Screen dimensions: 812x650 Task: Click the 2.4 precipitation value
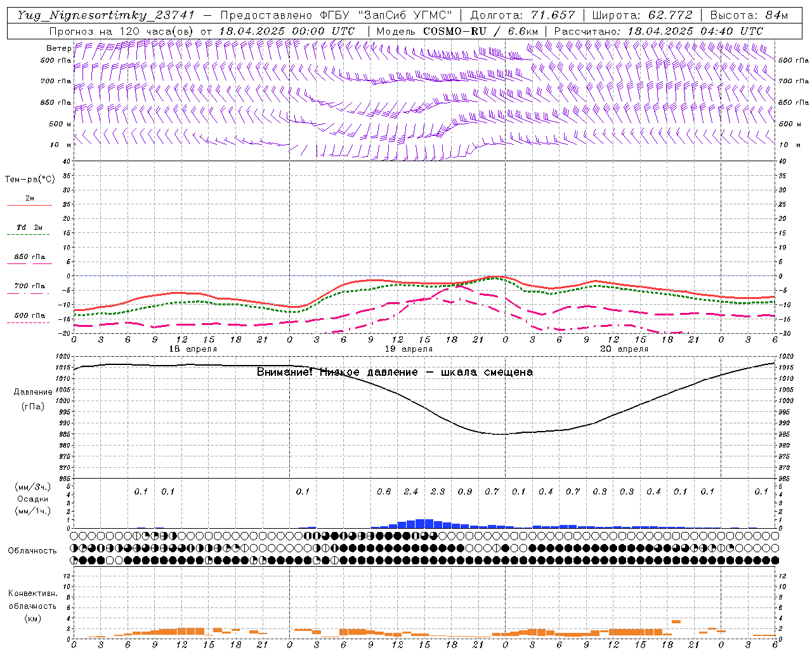click(x=411, y=491)
